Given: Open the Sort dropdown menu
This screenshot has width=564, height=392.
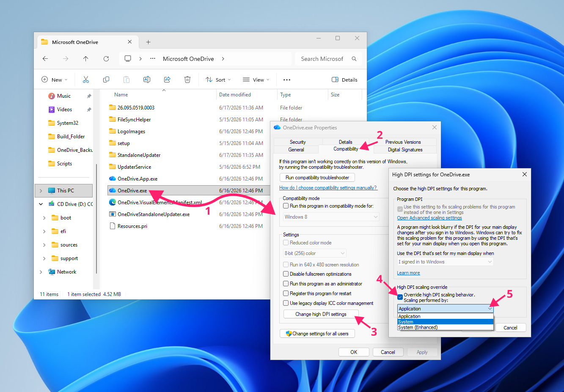Looking at the screenshot, I should (x=218, y=79).
